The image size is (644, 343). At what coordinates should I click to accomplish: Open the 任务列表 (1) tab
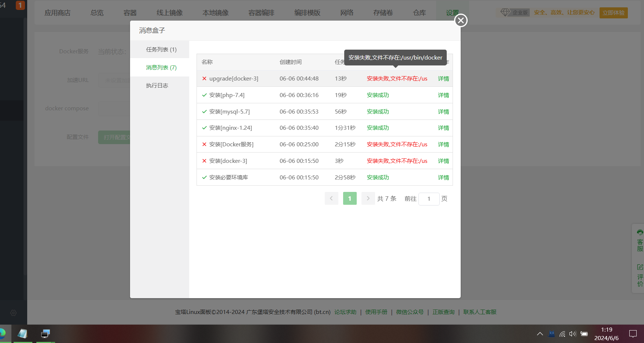161,49
